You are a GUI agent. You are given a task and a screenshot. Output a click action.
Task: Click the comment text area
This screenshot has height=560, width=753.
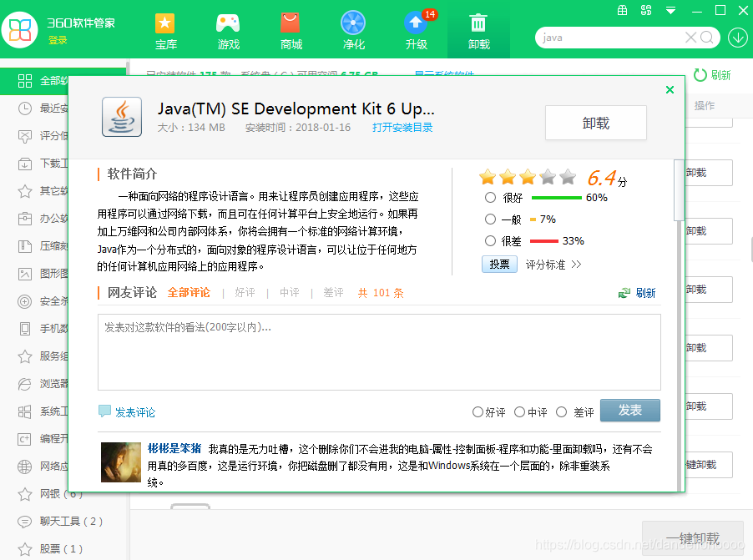[379, 352]
